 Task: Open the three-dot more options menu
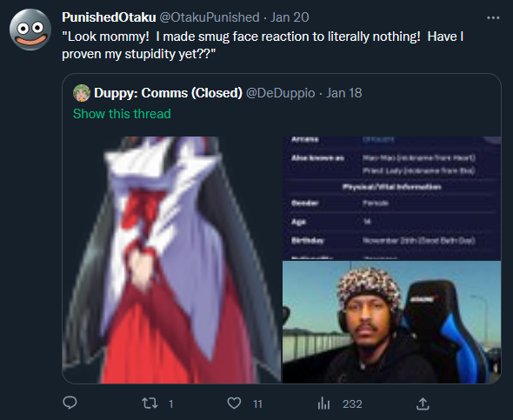(x=493, y=17)
